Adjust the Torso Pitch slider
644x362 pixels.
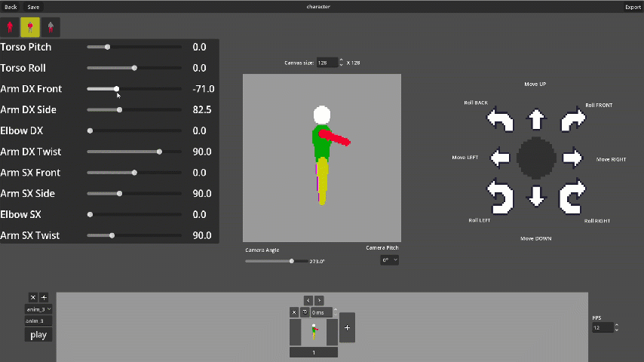point(134,47)
